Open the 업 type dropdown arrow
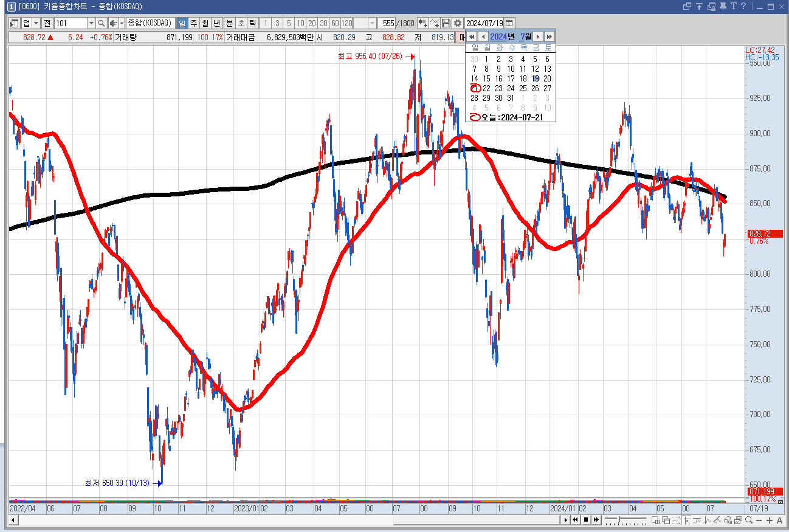This screenshot has height=532, width=789. [36, 23]
